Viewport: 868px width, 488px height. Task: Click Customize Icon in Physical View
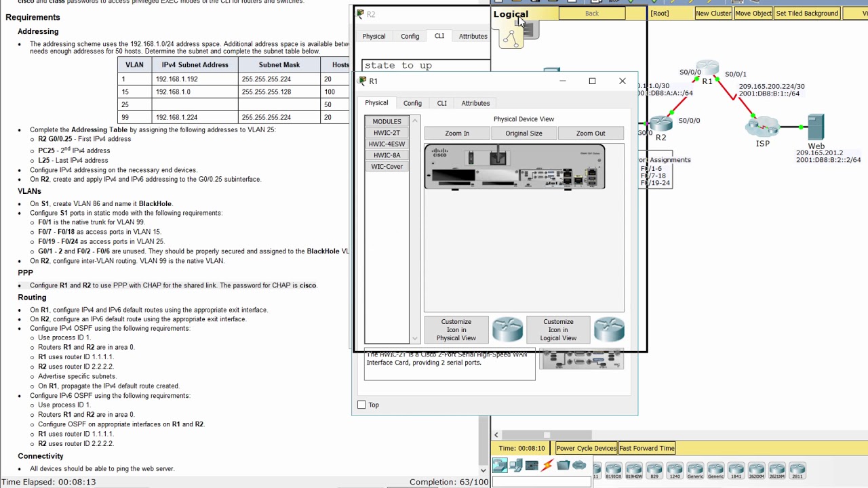(456, 329)
